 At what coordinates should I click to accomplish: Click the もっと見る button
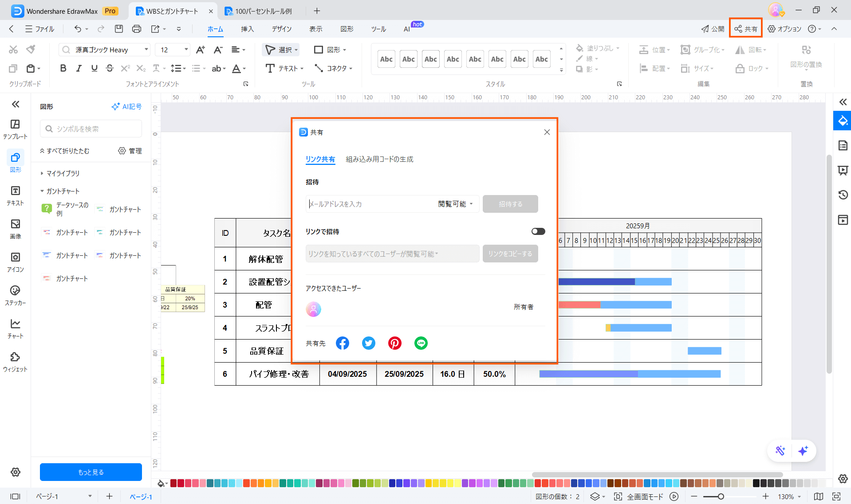[x=91, y=472]
